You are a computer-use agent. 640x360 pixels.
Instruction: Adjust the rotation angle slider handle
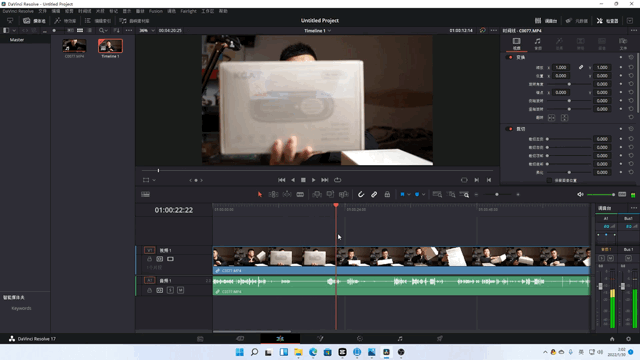(569, 84)
